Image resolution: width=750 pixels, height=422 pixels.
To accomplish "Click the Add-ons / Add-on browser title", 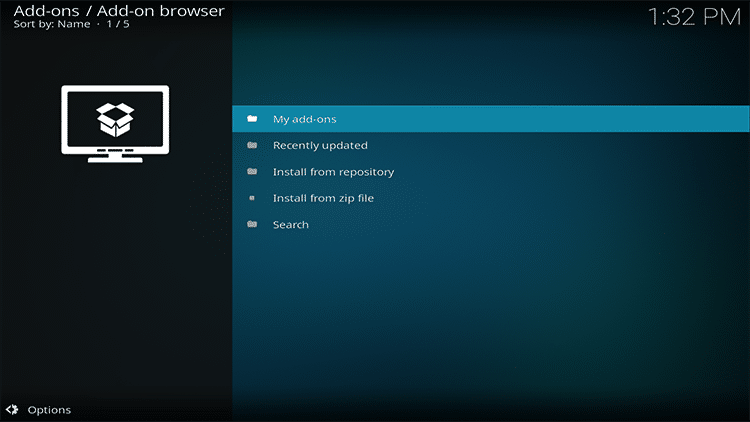I will 119,11.
